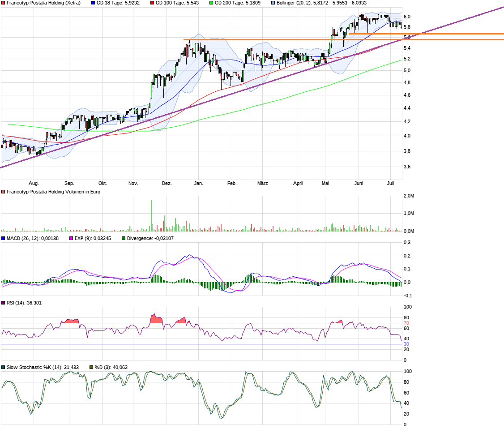Click the 'Francotyp-Postalia Holding (Xetra)' title text
Screen dimensions: 504x429
(43, 3)
